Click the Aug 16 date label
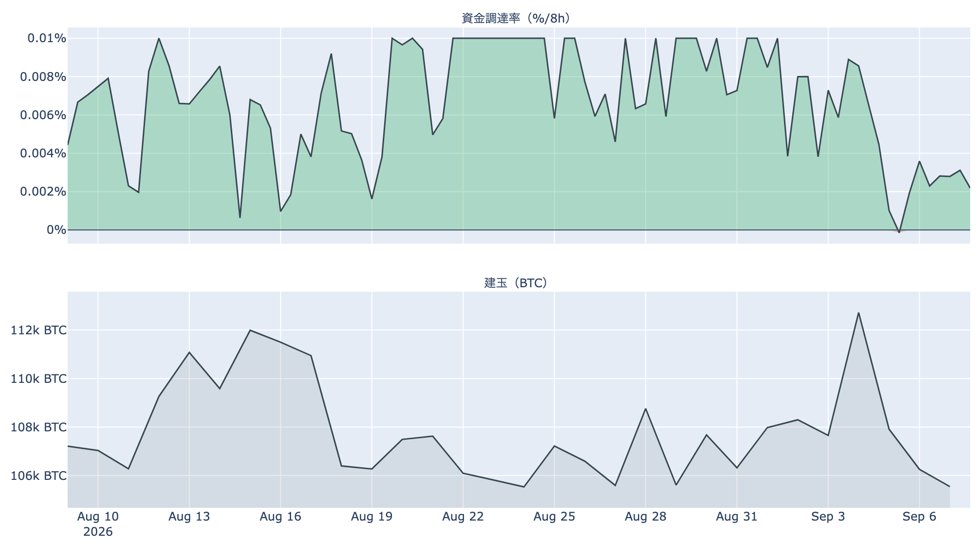Image resolution: width=980 pixels, height=549 pixels. coord(281,517)
